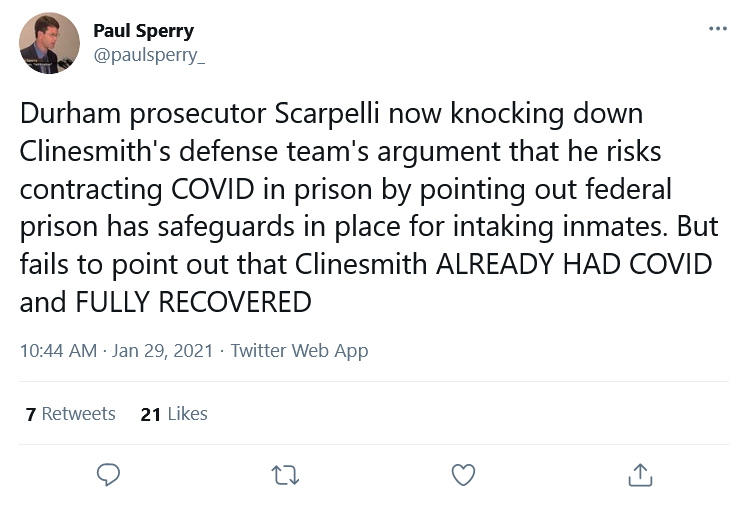Open the Twitter Web App source link
The image size is (748, 505).
pyautogui.click(x=299, y=351)
